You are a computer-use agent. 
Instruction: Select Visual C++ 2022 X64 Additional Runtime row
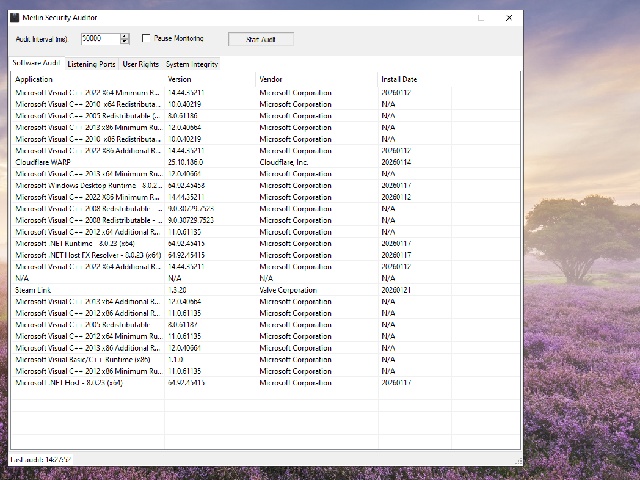point(265,267)
